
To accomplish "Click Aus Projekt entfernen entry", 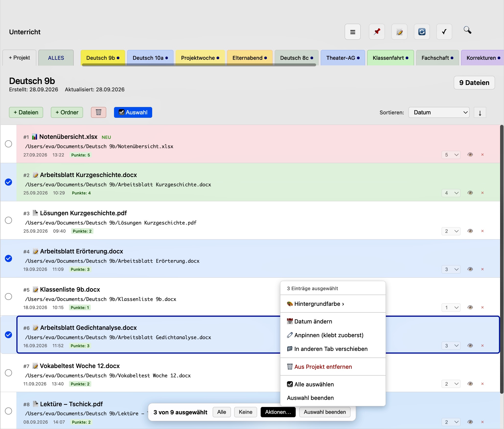I will click(x=333, y=367).
